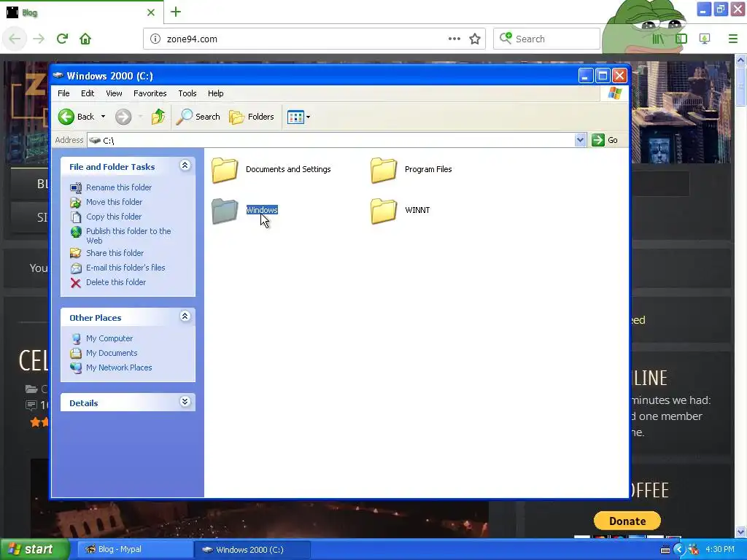
Task: Bookmark this page with the star
Action: pos(474,39)
